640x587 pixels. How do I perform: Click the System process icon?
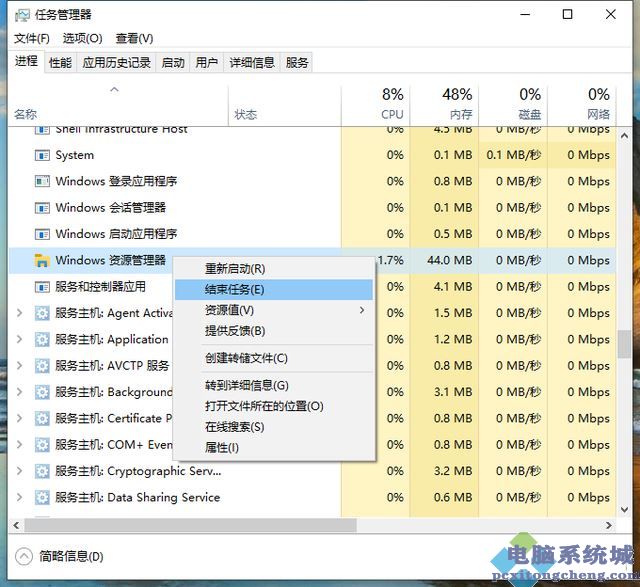click(42, 155)
